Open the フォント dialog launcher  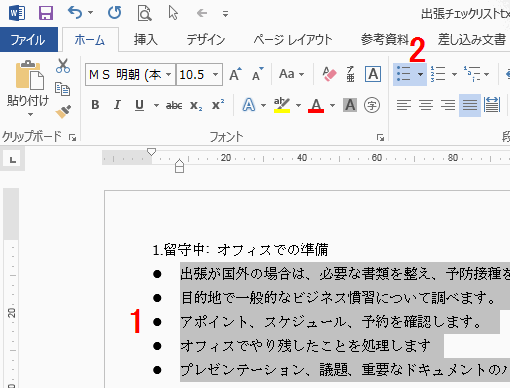click(380, 137)
